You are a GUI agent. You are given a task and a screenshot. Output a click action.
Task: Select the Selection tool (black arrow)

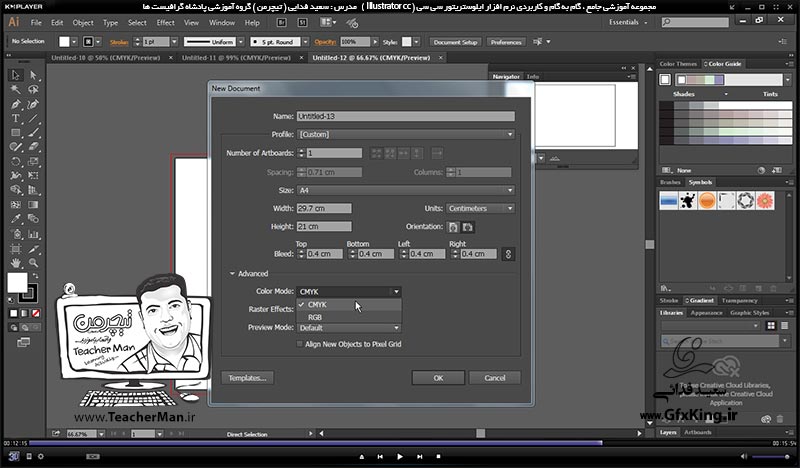pyautogui.click(x=15, y=75)
